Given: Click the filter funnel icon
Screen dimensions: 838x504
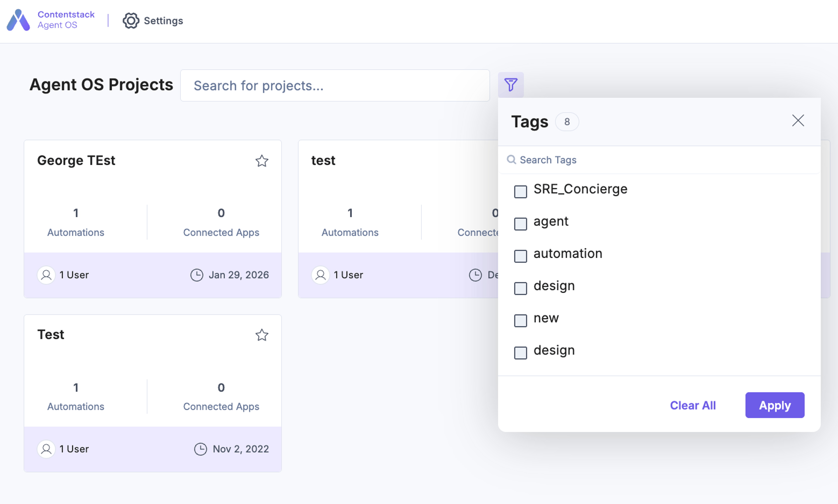Looking at the screenshot, I should tap(510, 85).
